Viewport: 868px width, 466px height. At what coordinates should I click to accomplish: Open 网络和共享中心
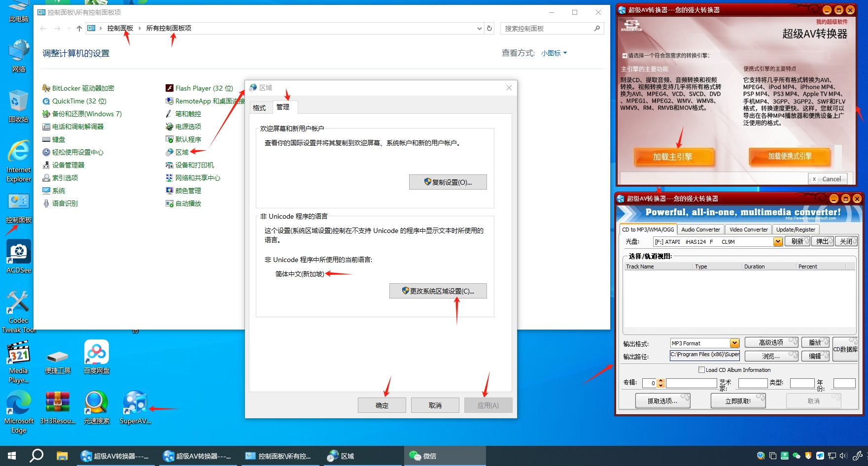click(x=193, y=178)
